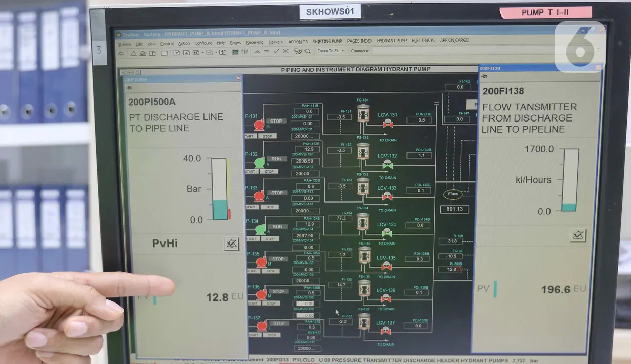This screenshot has height=364, width=631.
Task: Click the alarm triangle toolbar icon
Action: click(x=133, y=53)
